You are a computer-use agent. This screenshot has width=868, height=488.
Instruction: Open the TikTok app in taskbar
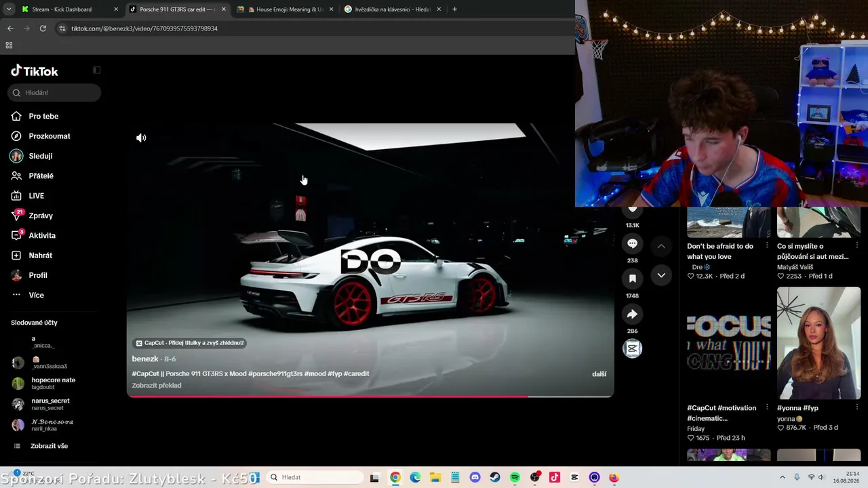[x=555, y=478]
